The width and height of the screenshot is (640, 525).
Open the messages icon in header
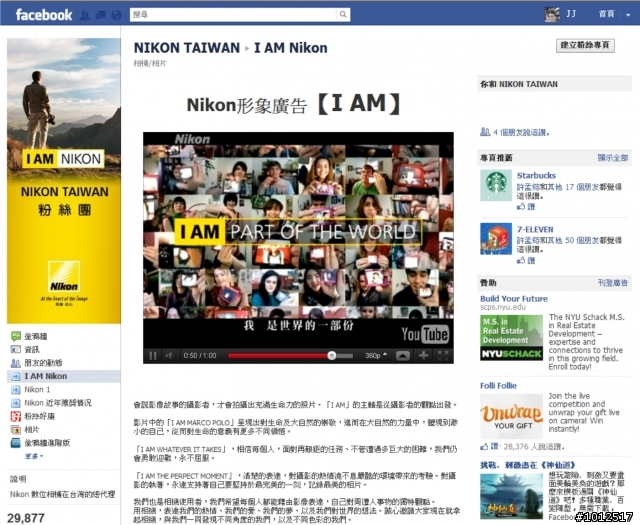(100, 15)
